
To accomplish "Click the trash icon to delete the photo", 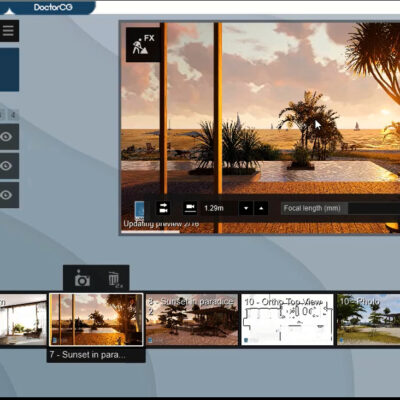I will click(115, 279).
